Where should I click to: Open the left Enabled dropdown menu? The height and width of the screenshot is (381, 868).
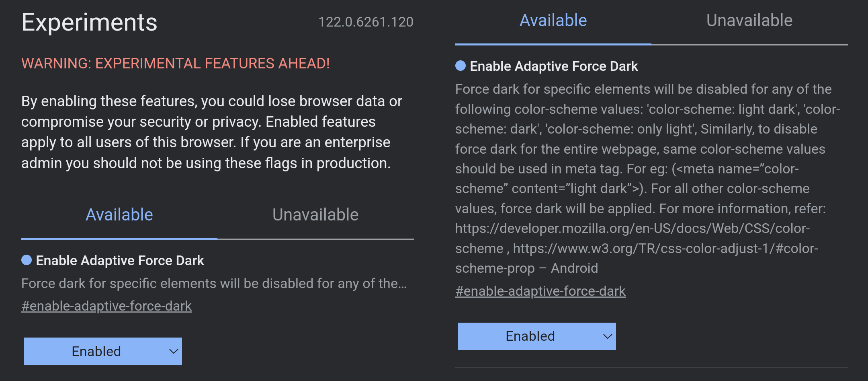click(x=103, y=351)
